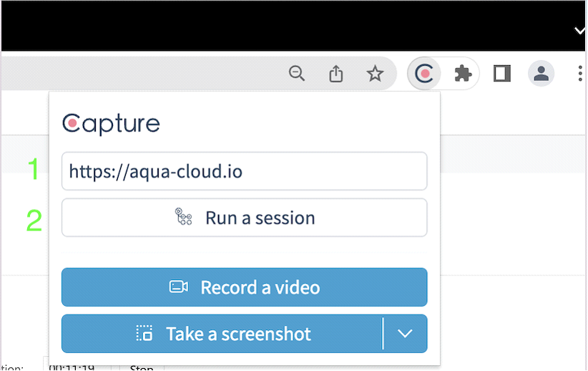Screen dimensions: 588x371
Task: Click the Capture extension icon in toolbar
Action: click(424, 73)
